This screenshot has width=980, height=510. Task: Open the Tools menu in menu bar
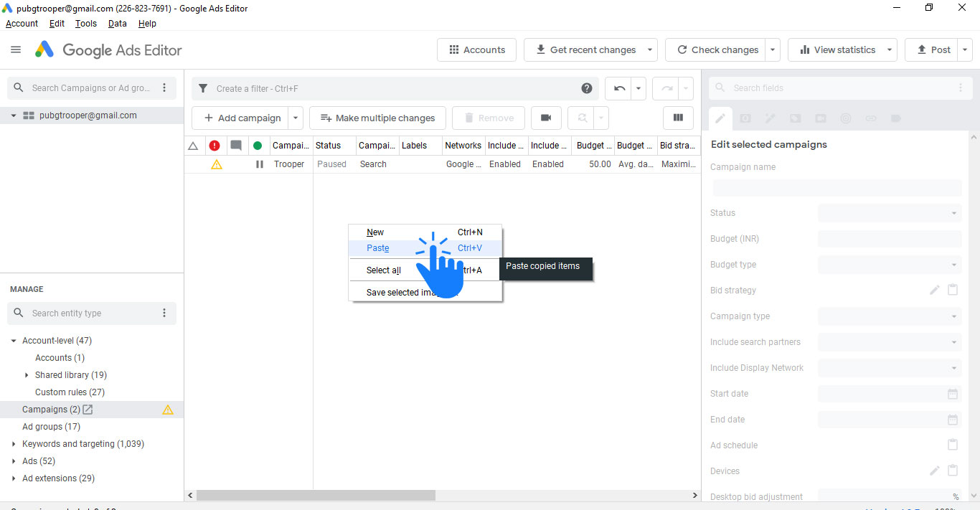(85, 24)
